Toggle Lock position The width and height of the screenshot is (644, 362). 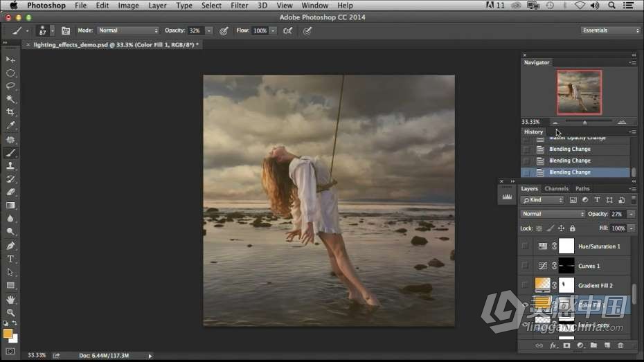[x=561, y=228]
